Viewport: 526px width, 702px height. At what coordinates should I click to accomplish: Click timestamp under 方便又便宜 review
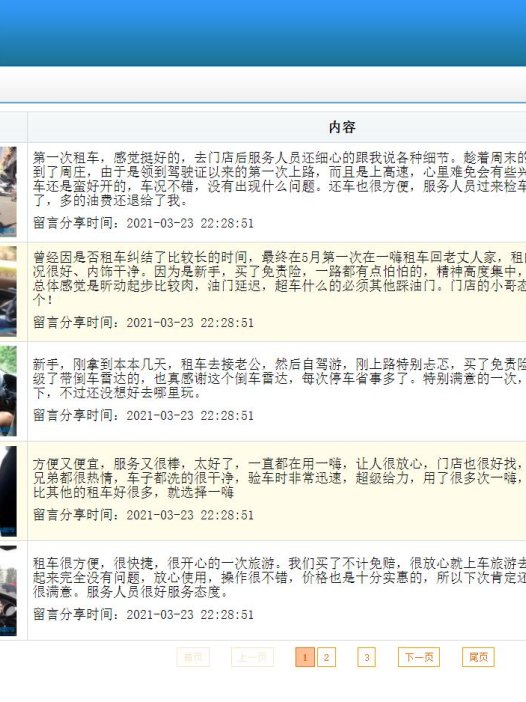143,515
